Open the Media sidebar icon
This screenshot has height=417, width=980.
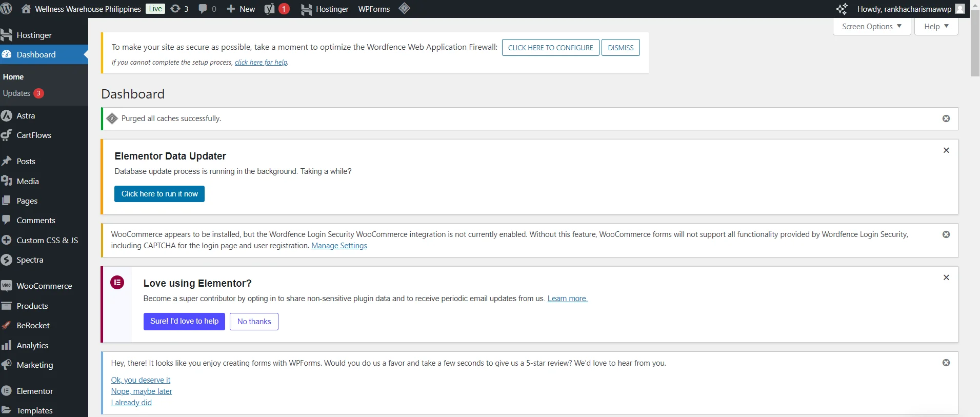(x=7, y=181)
